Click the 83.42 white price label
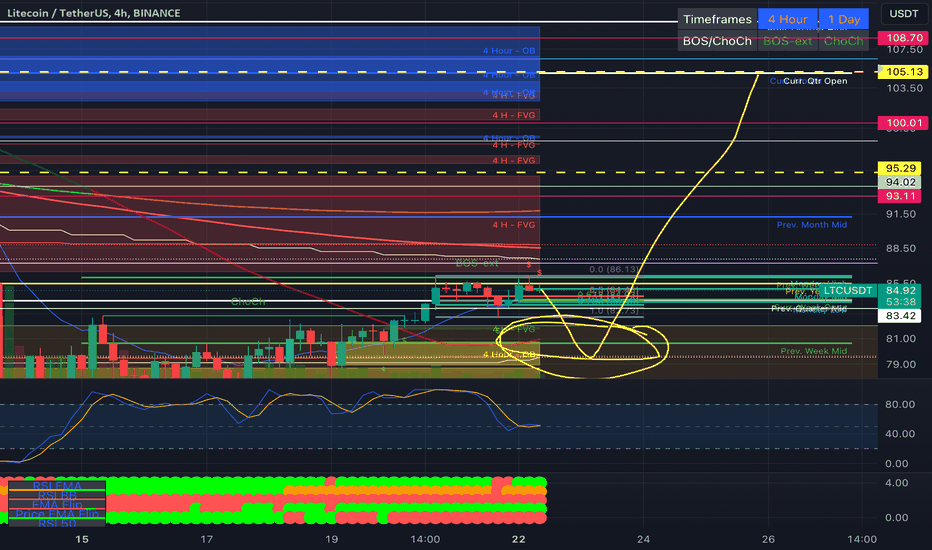 pos(900,316)
